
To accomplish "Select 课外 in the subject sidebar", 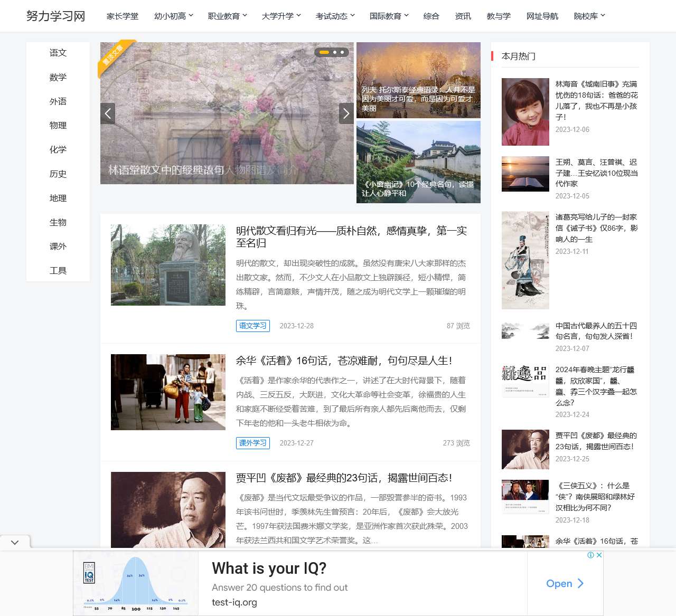I will pyautogui.click(x=58, y=247).
